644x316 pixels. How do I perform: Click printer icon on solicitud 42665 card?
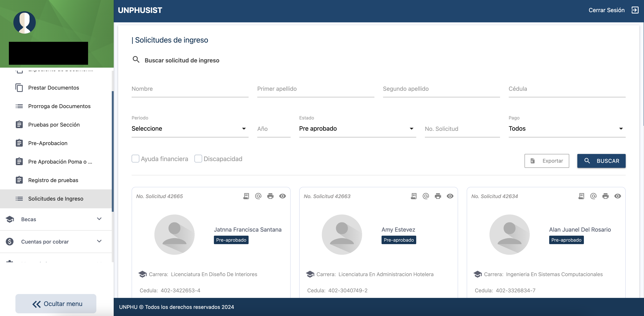click(270, 196)
